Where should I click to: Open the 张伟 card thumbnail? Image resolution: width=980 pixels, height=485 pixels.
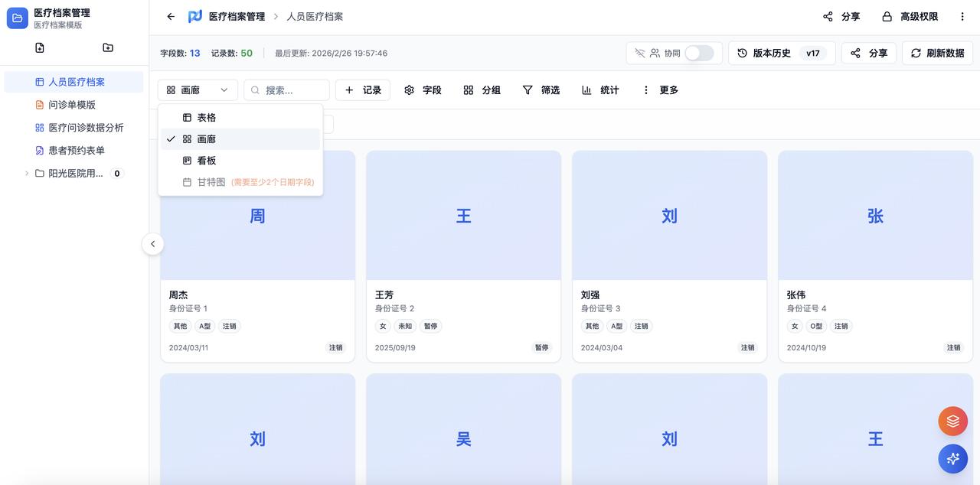point(875,216)
